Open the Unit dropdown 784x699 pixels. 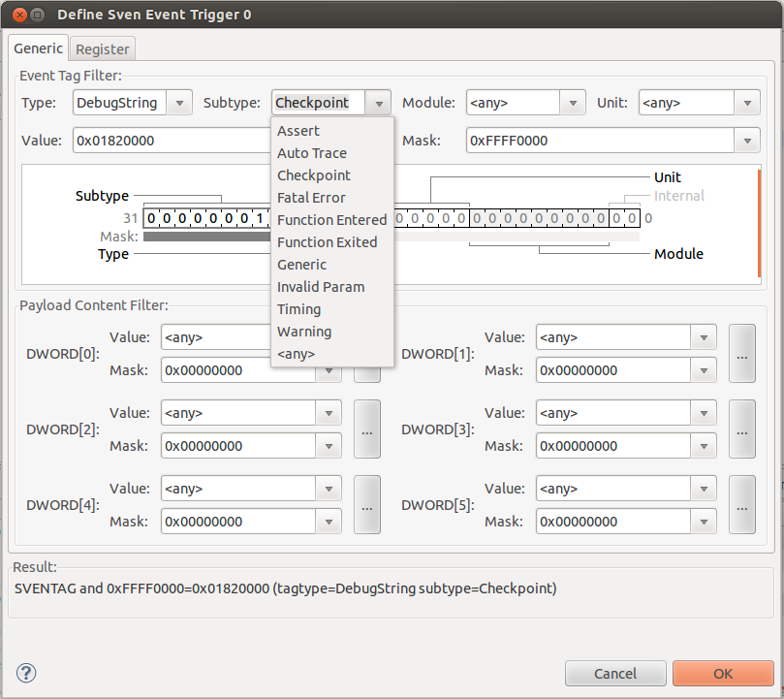coord(746,103)
